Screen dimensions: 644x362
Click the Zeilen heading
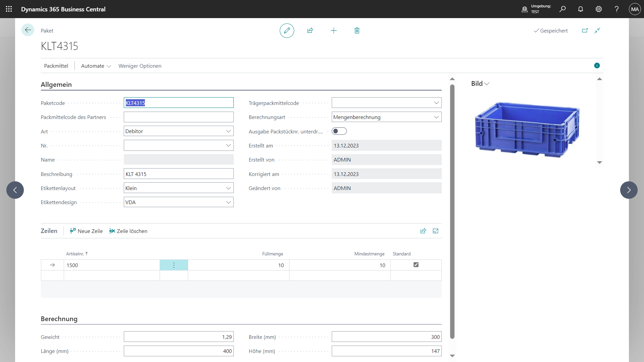coord(49,231)
